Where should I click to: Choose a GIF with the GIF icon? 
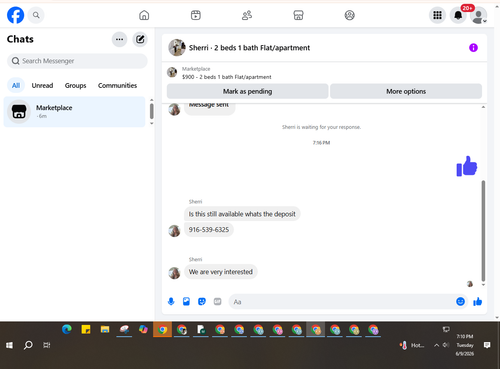click(x=217, y=302)
